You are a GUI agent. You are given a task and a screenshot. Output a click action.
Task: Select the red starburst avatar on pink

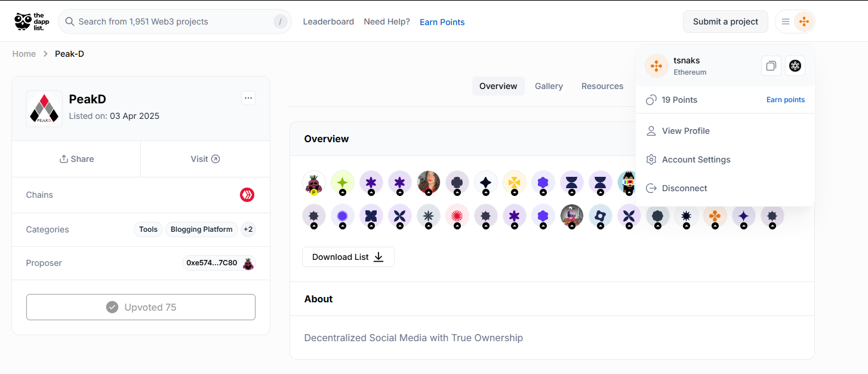coord(457,216)
